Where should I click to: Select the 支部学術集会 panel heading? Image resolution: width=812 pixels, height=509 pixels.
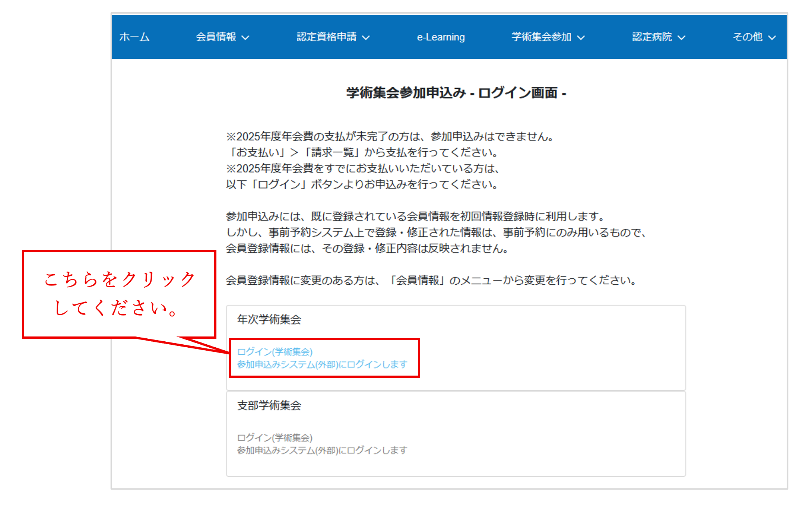[x=269, y=405]
